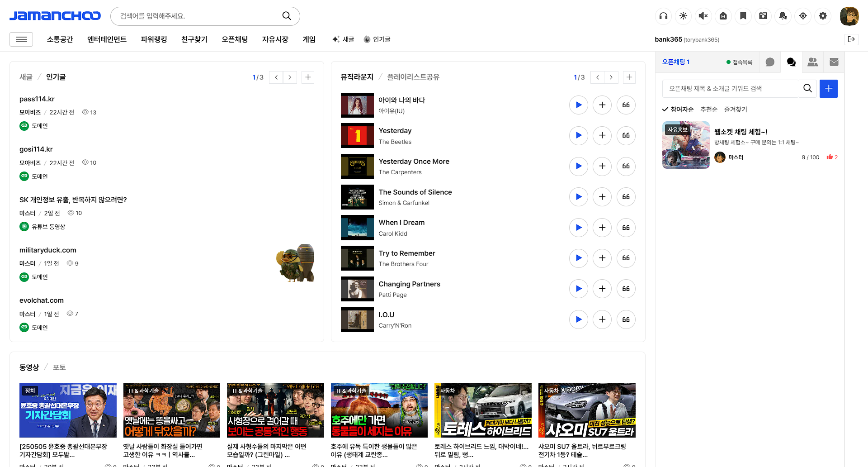Go to next page in 뮤직라운지 panel
This screenshot has width=868, height=467.
(611, 77)
